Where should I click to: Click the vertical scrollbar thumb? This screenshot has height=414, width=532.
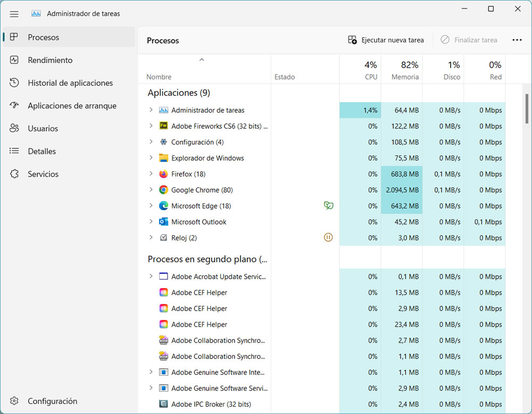(527, 109)
